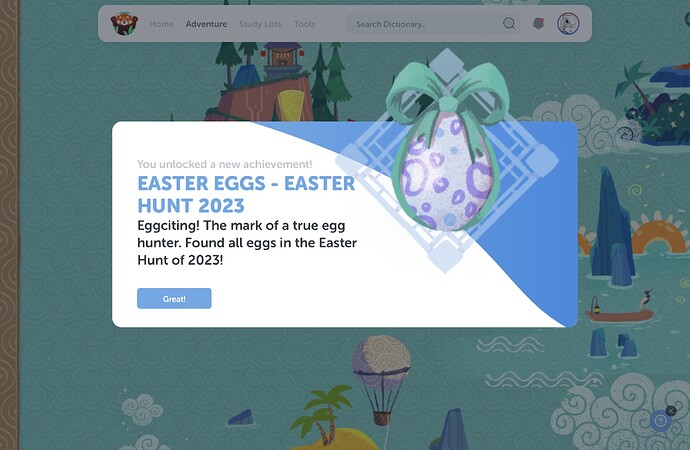This screenshot has height=450, width=690.
Task: Click the ribboned Easter egg image
Action: click(x=446, y=150)
